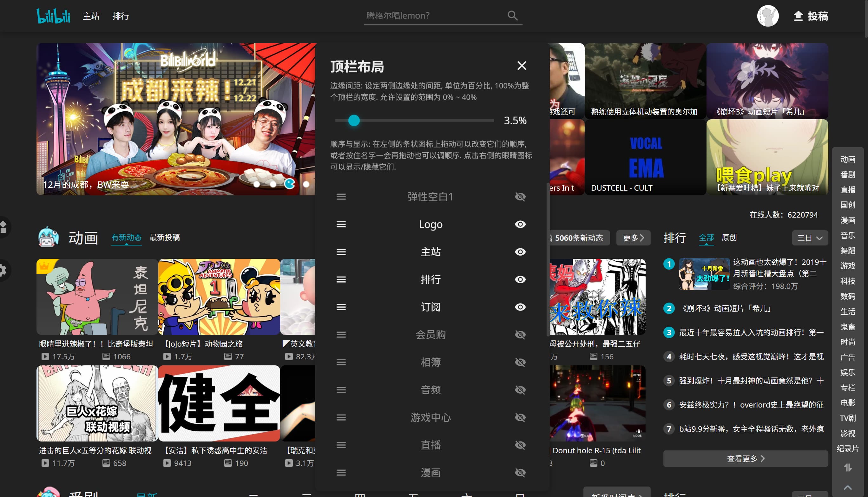Expand 查看更多 under the ranking list
The width and height of the screenshot is (868, 497).
pos(745,458)
